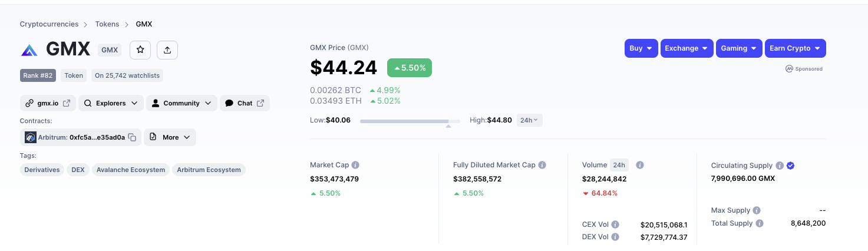Star GMX to add to watchlist
868x251 pixels.
[140, 50]
